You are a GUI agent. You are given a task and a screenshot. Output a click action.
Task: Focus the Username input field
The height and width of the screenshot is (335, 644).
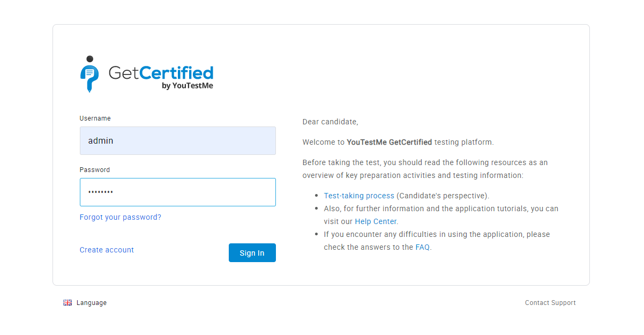(177, 141)
